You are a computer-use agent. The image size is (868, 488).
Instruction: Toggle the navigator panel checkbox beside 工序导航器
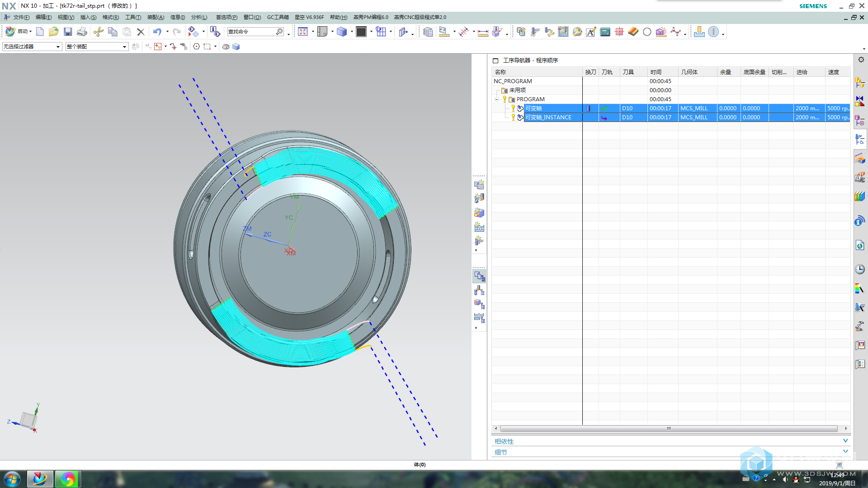point(495,61)
